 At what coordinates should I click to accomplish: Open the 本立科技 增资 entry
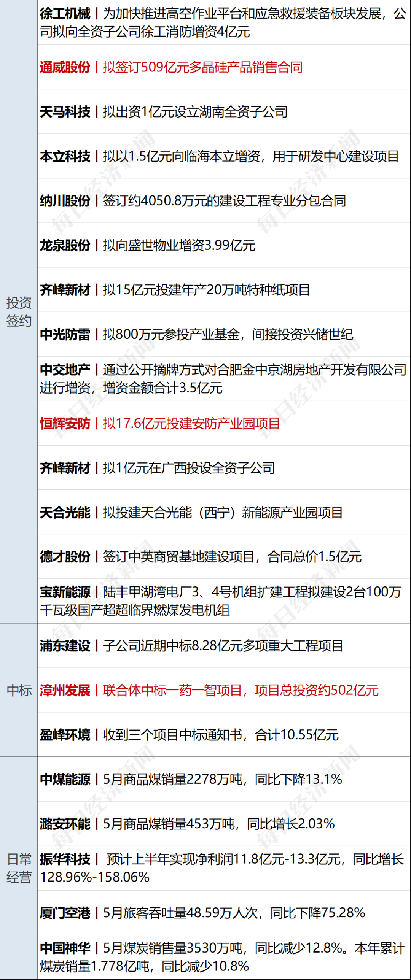(219, 156)
